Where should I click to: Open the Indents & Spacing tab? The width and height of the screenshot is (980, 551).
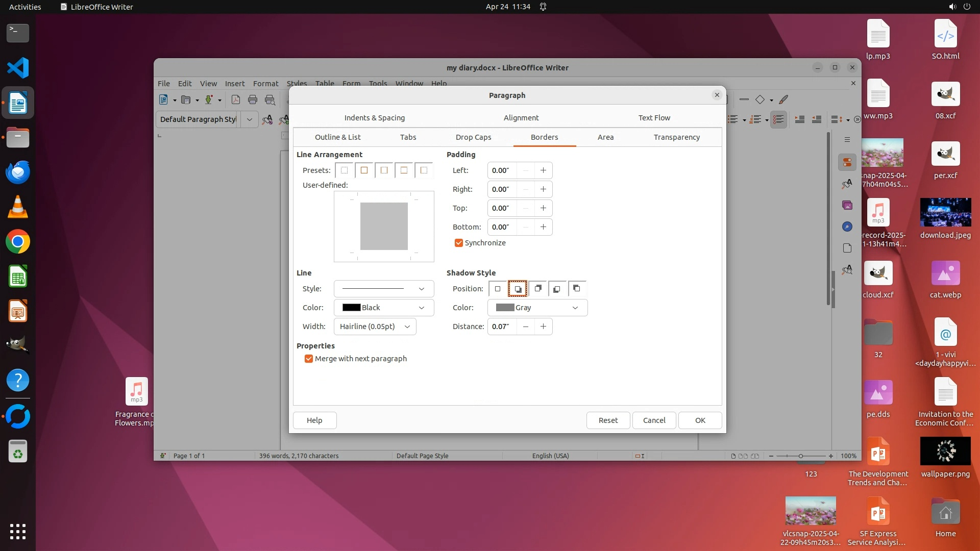[x=374, y=118]
